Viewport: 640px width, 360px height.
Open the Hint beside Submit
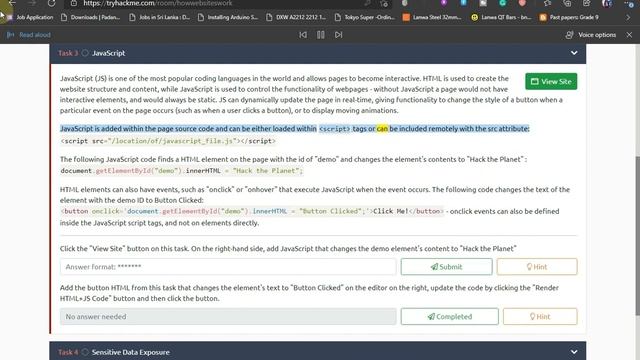click(x=537, y=267)
